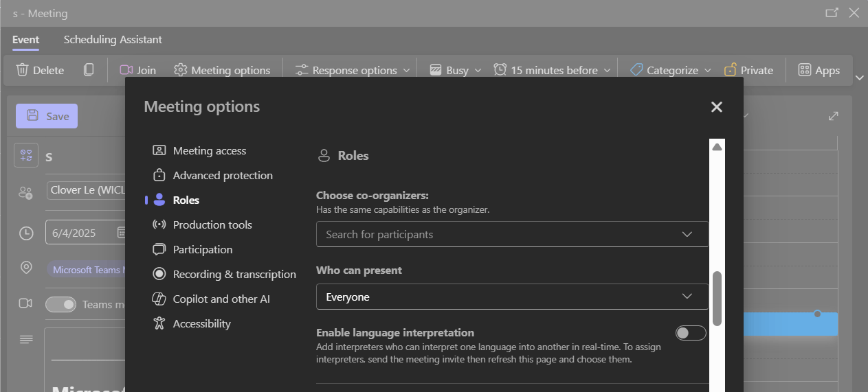Click the Join video camera icon
868x392 pixels.
[x=126, y=70]
